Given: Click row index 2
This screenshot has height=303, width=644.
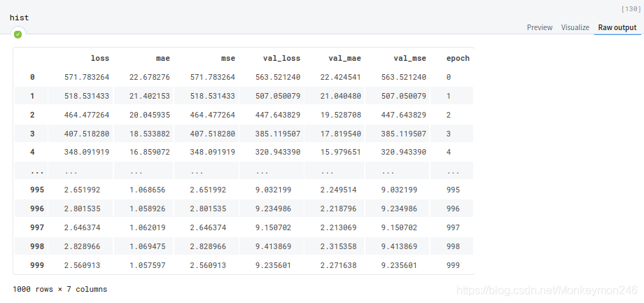Looking at the screenshot, I should [32, 115].
